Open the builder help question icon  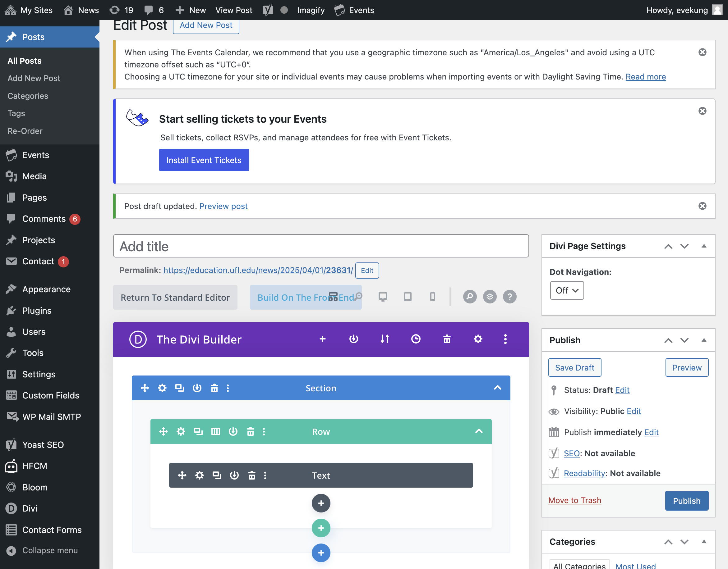(x=510, y=297)
